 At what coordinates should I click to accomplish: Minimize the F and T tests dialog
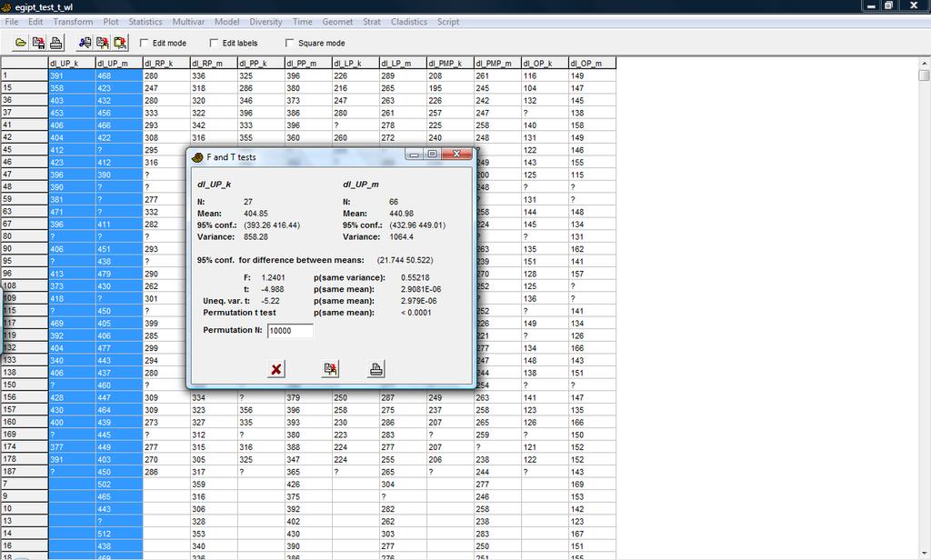415,155
